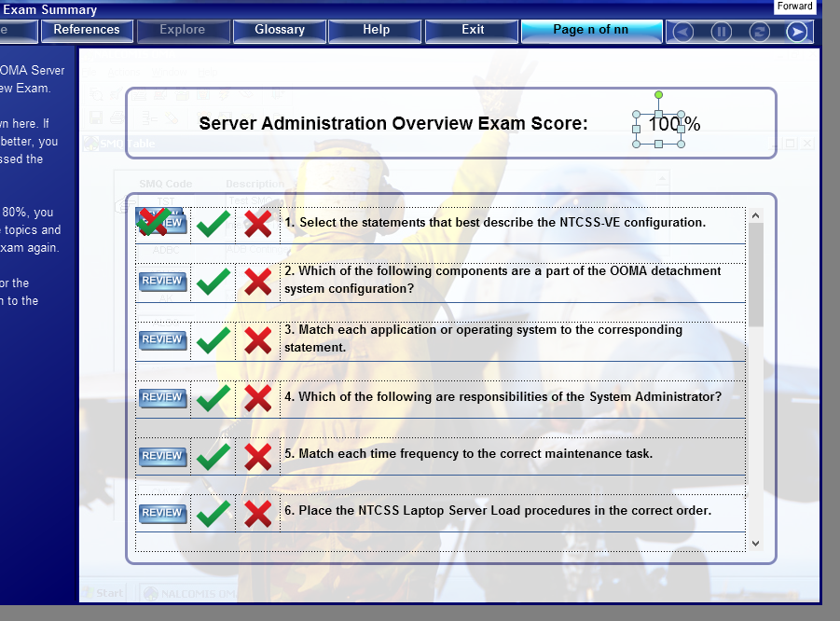Select the Explore navigation button
The height and width of the screenshot is (621, 840).
[184, 30]
